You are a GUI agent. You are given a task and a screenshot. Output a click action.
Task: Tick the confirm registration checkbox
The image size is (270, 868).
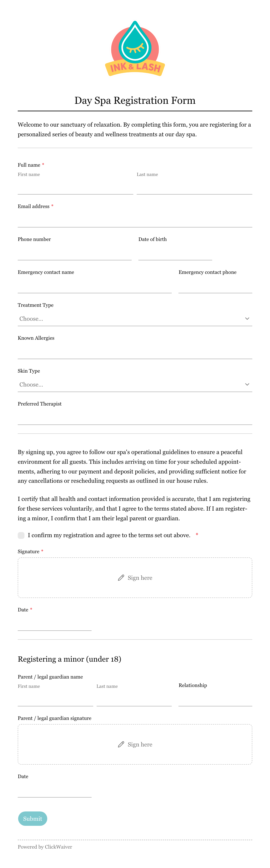21,535
